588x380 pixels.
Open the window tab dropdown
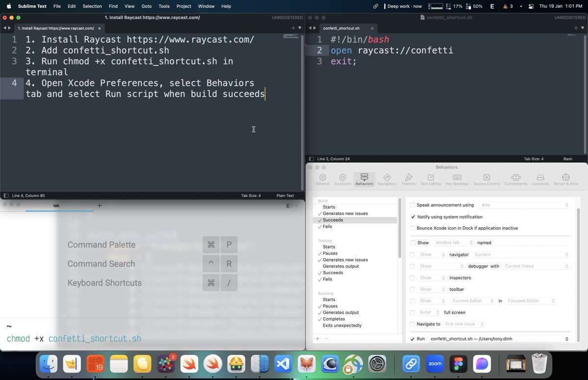453,243
